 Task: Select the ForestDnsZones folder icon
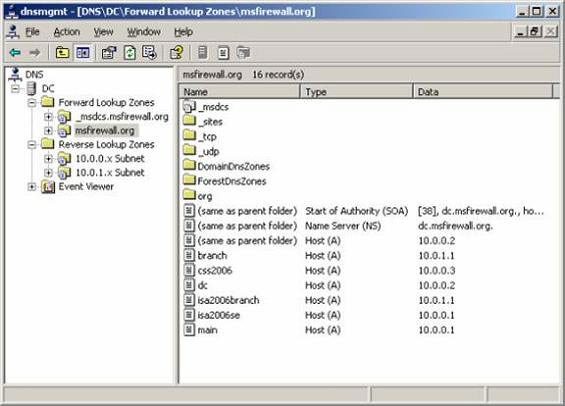click(x=189, y=180)
